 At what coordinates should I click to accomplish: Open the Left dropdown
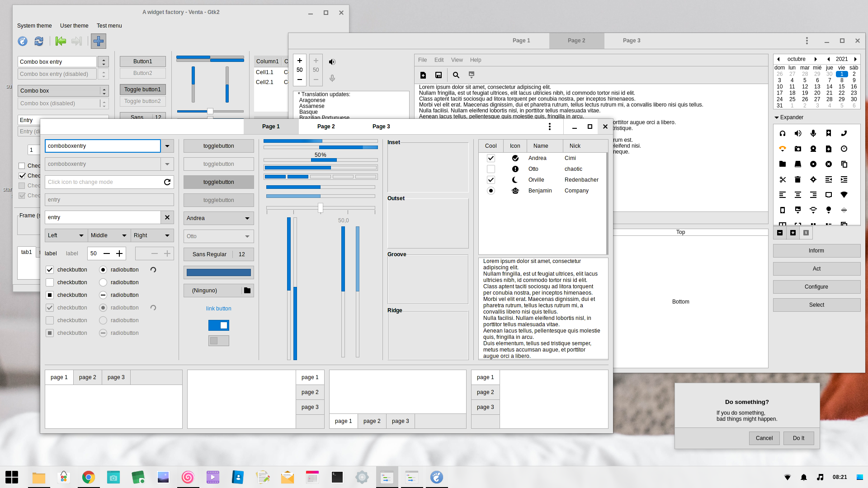66,235
